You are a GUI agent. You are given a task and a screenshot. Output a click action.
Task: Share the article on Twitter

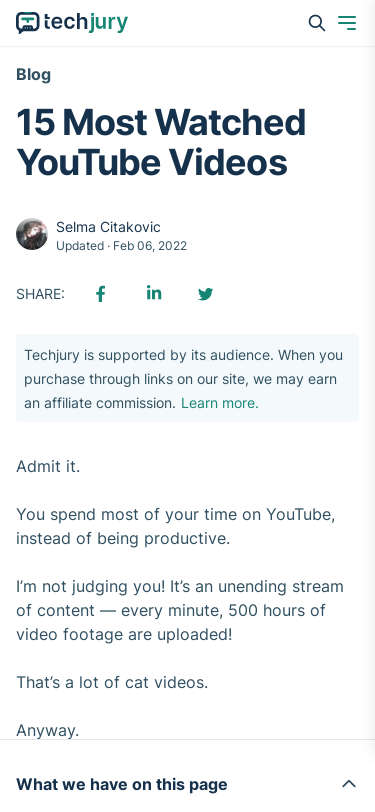(206, 294)
